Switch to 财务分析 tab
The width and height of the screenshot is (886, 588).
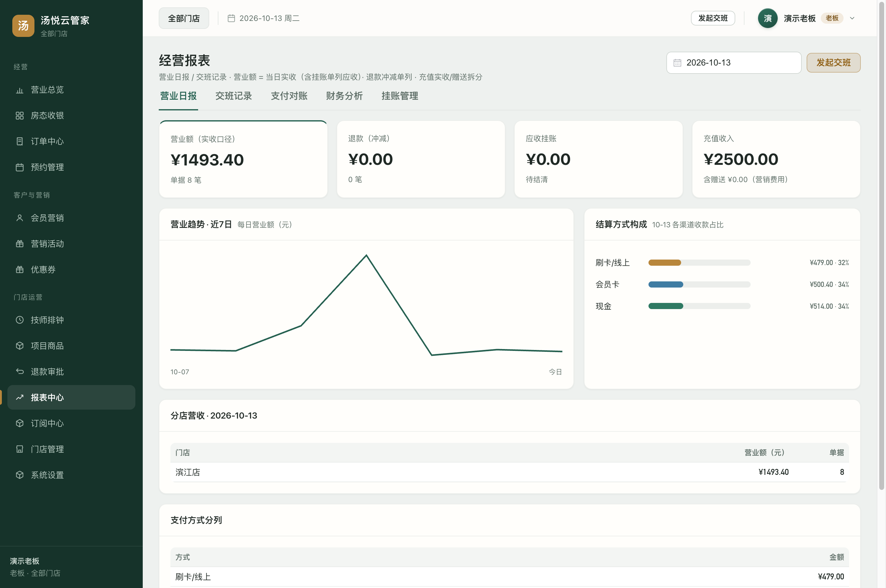pos(344,96)
